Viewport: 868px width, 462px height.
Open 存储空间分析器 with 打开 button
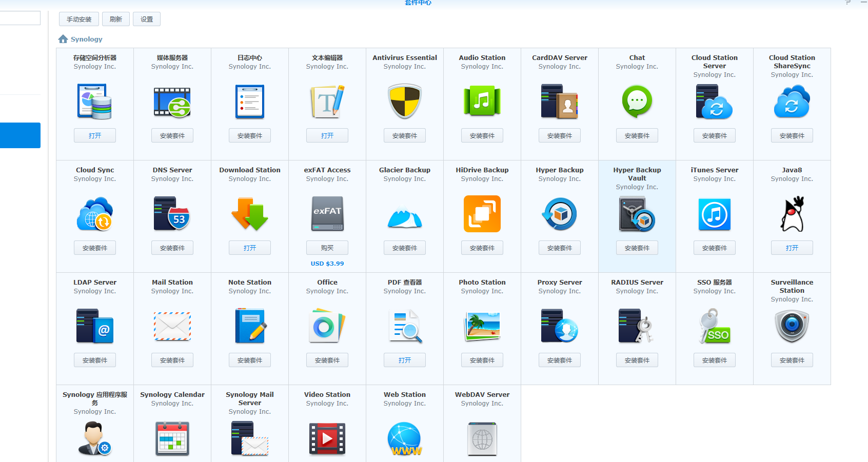tap(95, 135)
